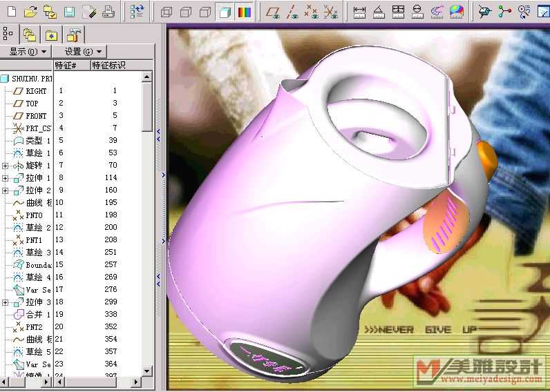Screen dimensions: 550x392
Task: Click the rainbow color display icon
Action: (243, 12)
